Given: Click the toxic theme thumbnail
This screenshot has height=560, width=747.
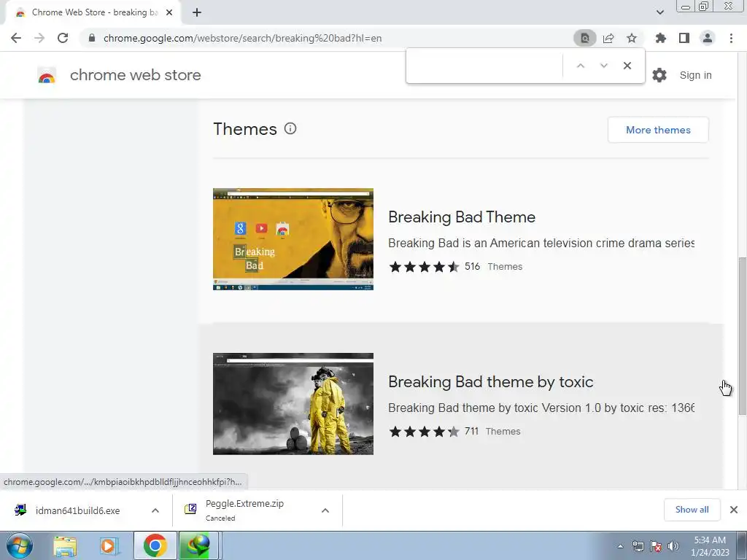Looking at the screenshot, I should (293, 404).
